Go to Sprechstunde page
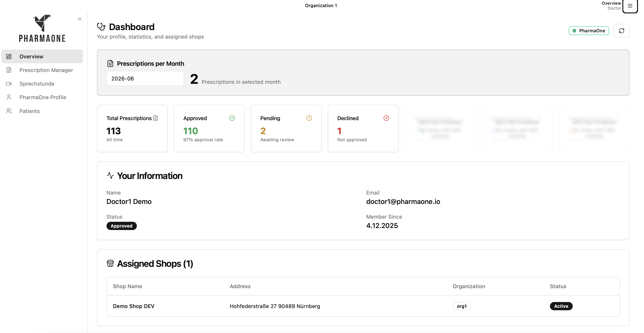 point(42,84)
